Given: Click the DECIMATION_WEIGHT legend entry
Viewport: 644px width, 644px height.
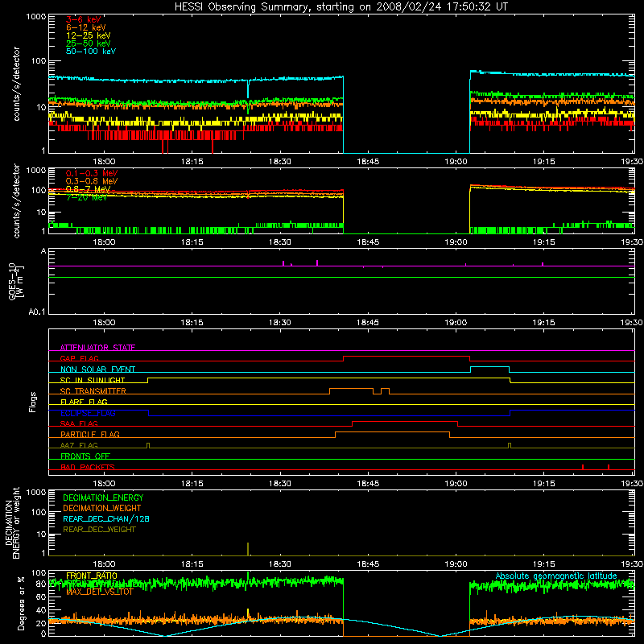Looking at the screenshot, I should tap(102, 508).
